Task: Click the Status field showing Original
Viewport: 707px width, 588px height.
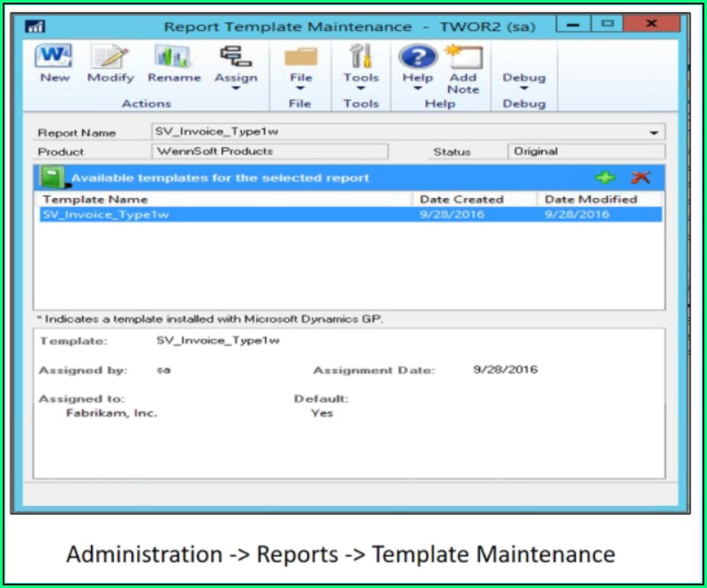Action: (x=586, y=152)
